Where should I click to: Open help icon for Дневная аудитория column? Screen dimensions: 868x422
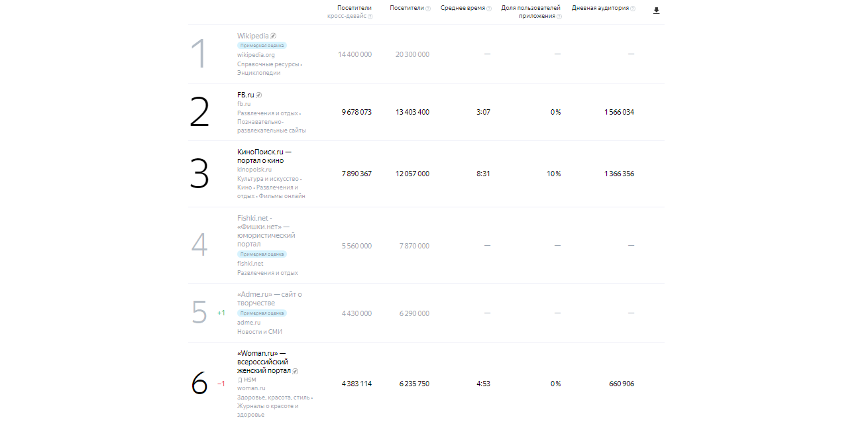pyautogui.click(x=633, y=9)
